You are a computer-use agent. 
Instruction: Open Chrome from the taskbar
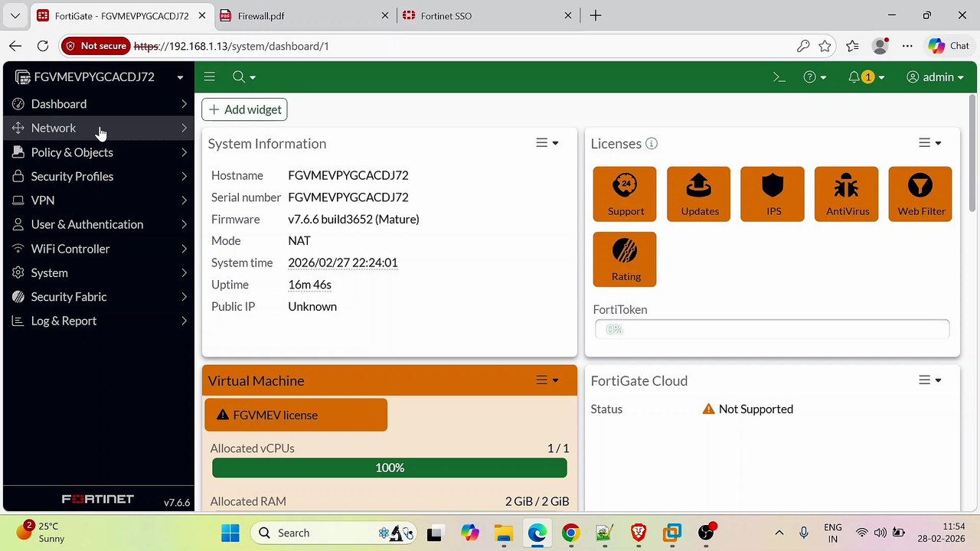click(x=570, y=533)
